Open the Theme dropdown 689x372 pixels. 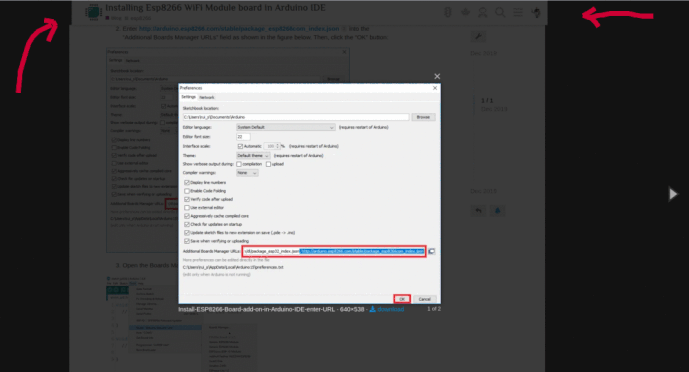pyautogui.click(x=253, y=155)
